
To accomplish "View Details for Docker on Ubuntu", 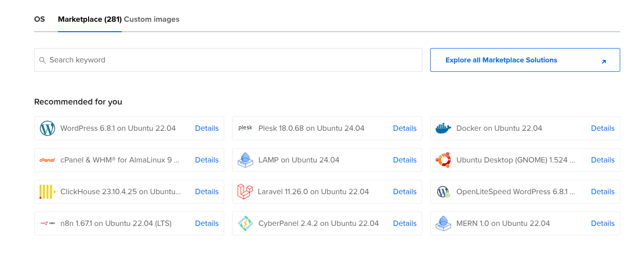I will (x=603, y=128).
